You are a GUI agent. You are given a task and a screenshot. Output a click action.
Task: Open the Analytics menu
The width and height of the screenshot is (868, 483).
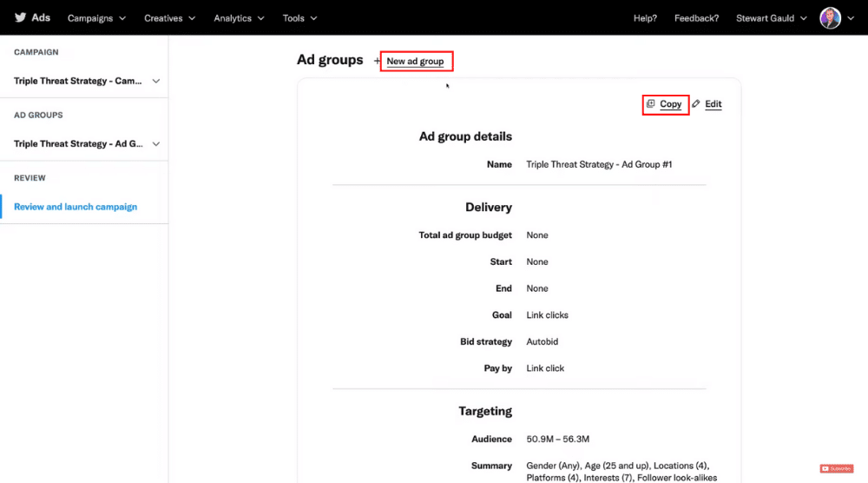239,18
